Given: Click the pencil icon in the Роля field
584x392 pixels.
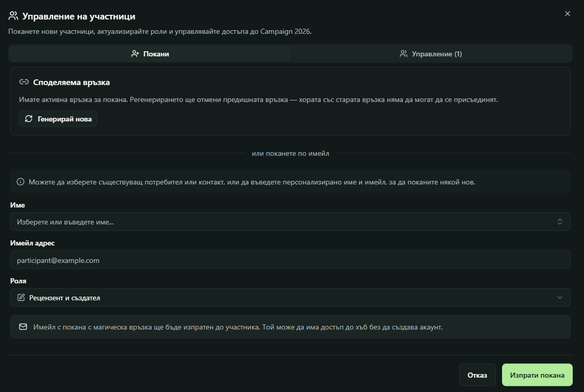Looking at the screenshot, I should click(21, 298).
